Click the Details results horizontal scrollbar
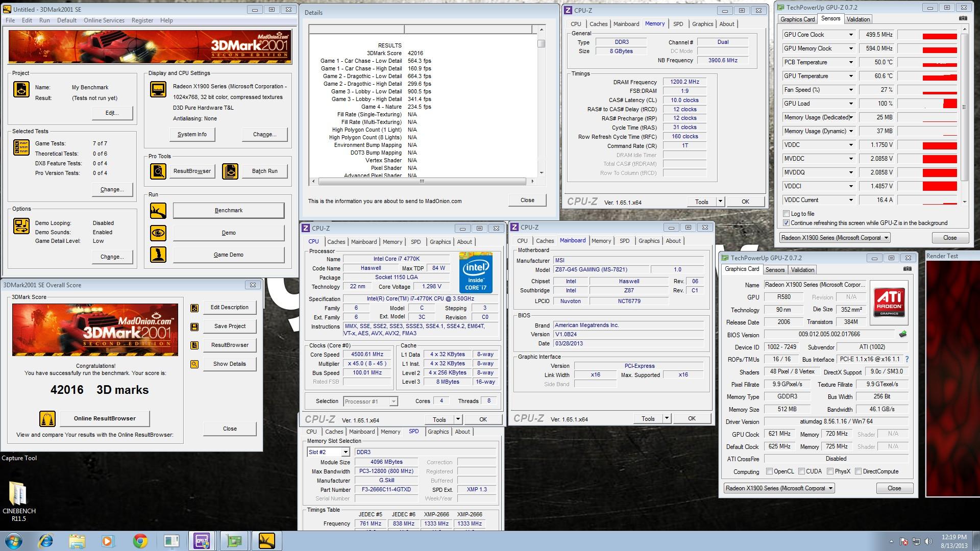980x551 pixels. [422, 181]
